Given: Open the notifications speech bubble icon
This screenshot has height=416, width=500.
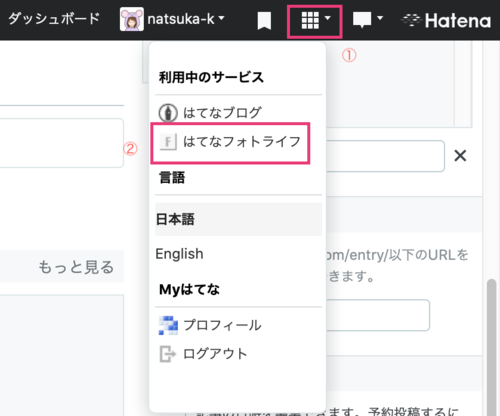Looking at the screenshot, I should [362, 20].
